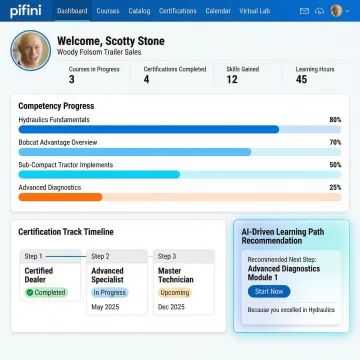Open the user avatar in top bar
The image size is (360, 360).
pos(336,11)
